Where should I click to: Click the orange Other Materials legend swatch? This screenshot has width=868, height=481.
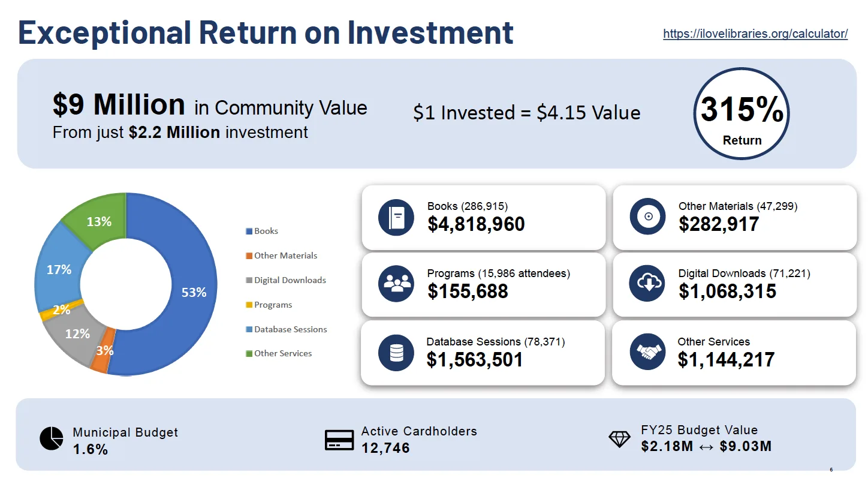coord(249,256)
